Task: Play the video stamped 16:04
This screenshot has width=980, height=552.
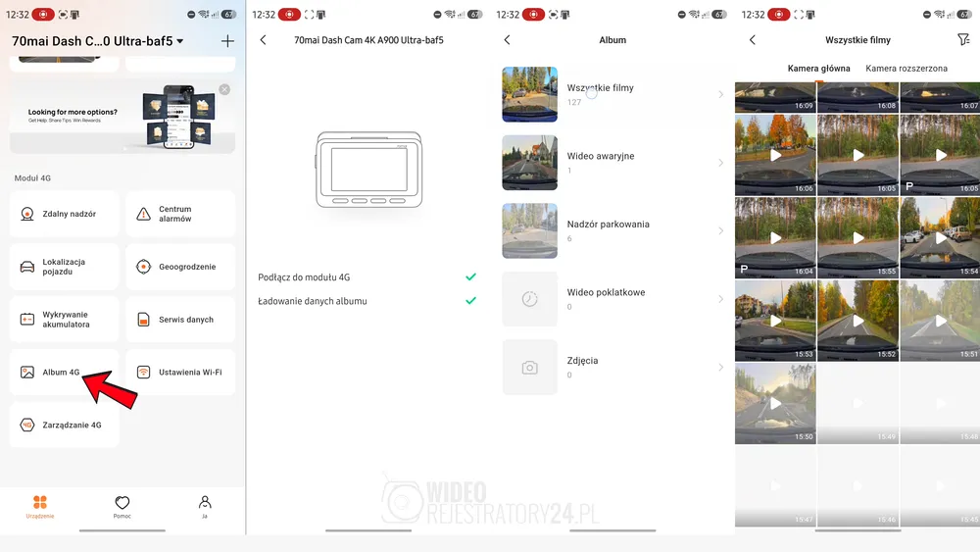Action: (x=775, y=238)
